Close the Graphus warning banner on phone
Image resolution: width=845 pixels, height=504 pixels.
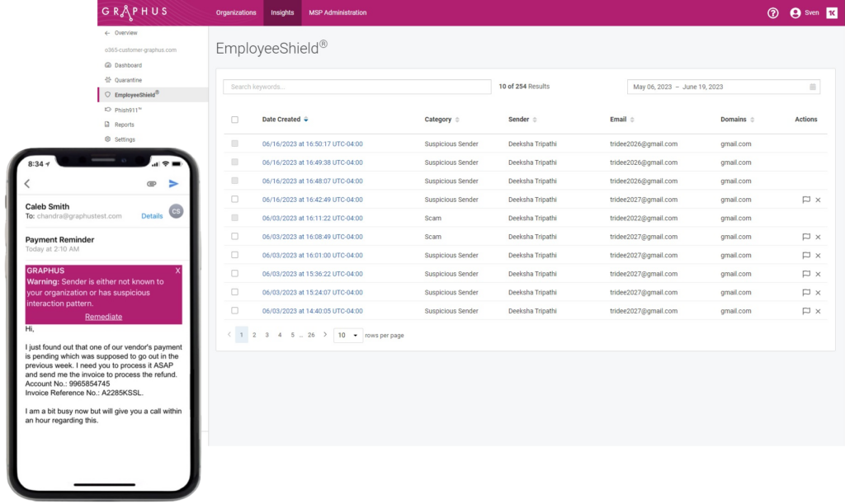pos(177,271)
